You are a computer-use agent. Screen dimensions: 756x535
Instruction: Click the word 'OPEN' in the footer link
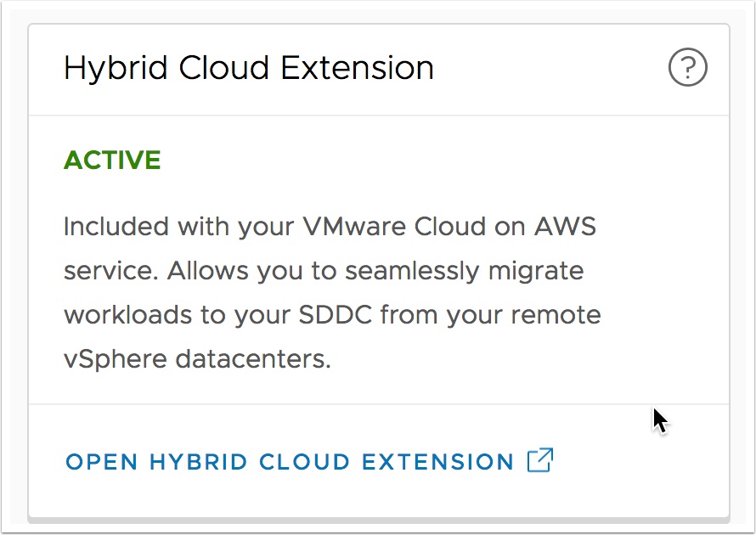tap(102, 462)
